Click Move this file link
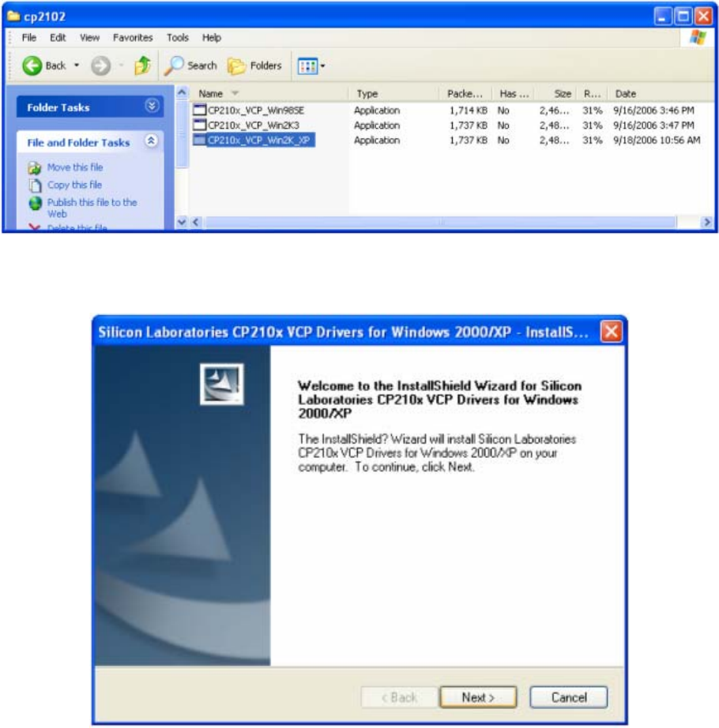The height and width of the screenshot is (728, 719). [75, 167]
